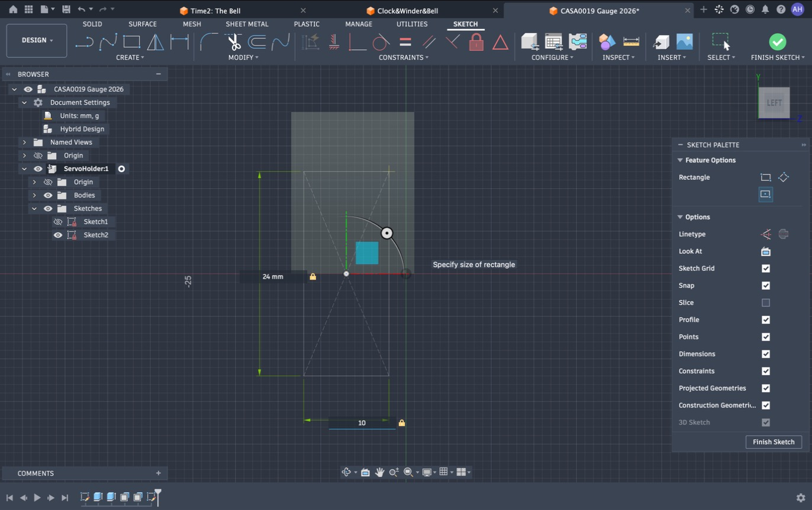The height and width of the screenshot is (510, 812).
Task: Toggle the Profile checkbox
Action: [x=766, y=320]
